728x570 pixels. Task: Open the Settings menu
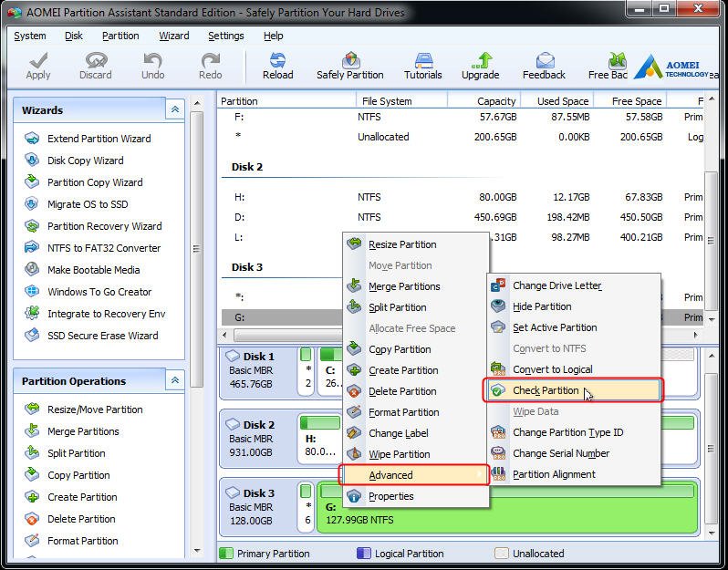pyautogui.click(x=225, y=36)
